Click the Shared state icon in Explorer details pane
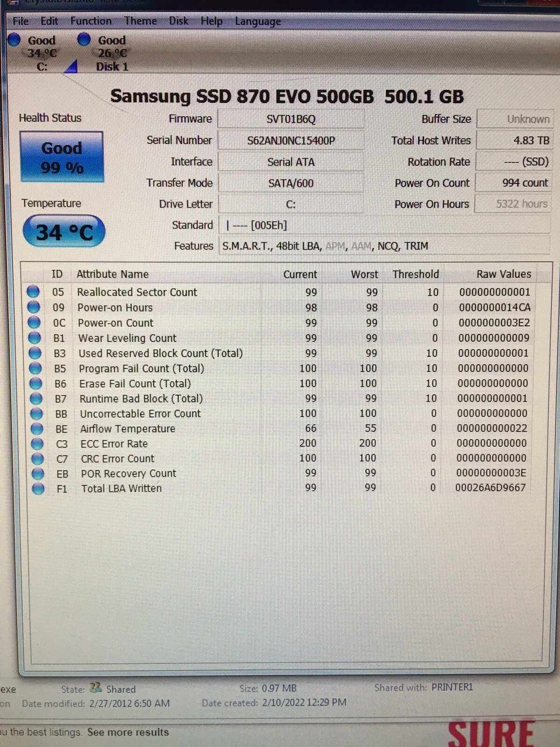This screenshot has height=747, width=560. 96,688
